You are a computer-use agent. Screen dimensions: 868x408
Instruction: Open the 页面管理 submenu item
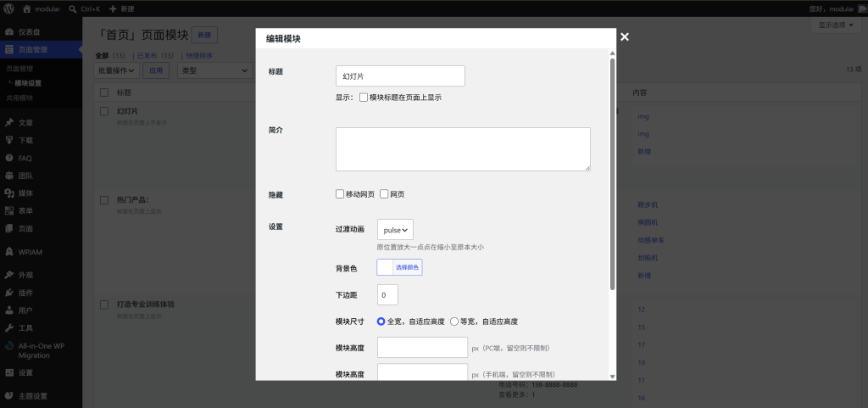[x=19, y=70]
